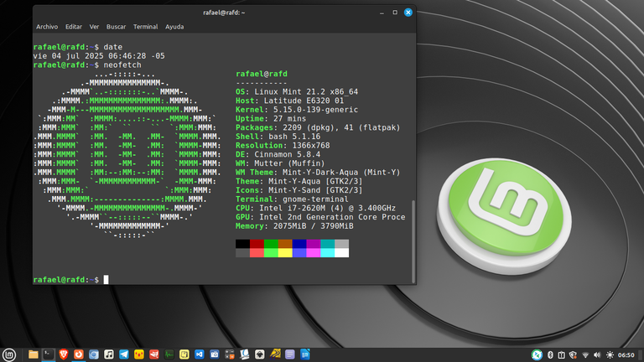Launch Brave browser from the panel
This screenshot has height=362, width=644.
click(63, 354)
